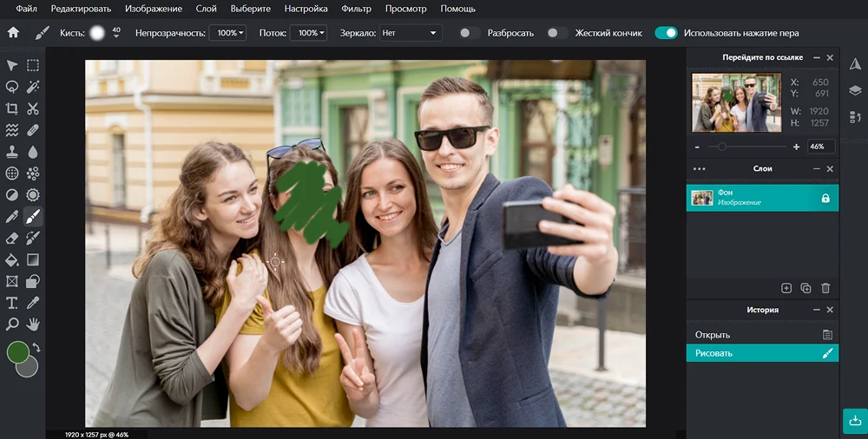Select the Crop tool
Viewport: 868px width, 439px height.
pyautogui.click(x=12, y=108)
